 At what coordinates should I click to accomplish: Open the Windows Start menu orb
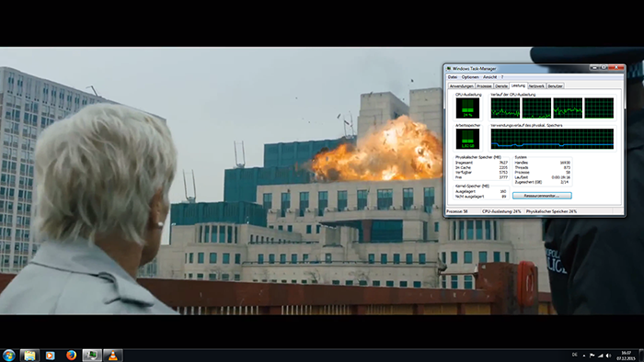point(8,355)
